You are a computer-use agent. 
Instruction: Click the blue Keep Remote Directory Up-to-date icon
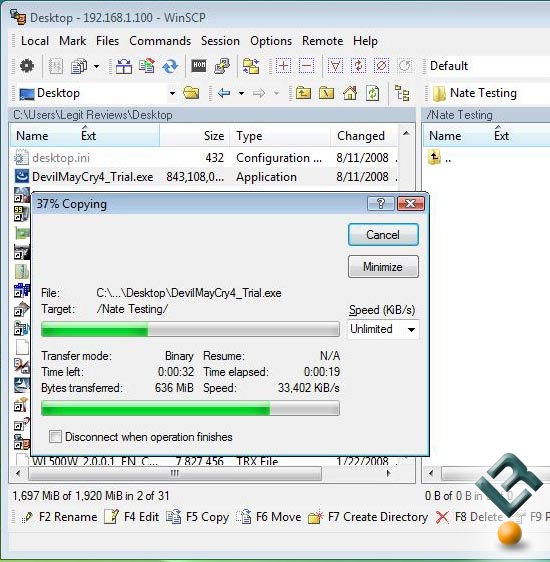coord(170,66)
